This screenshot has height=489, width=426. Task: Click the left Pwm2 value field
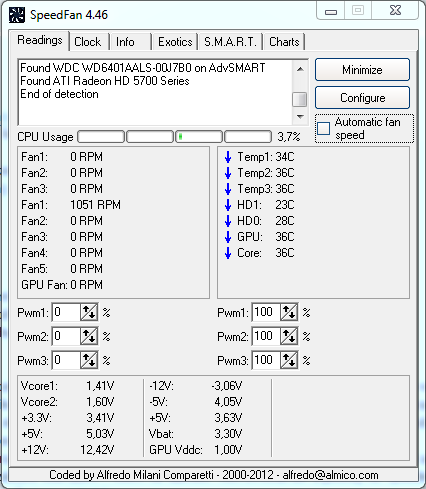tap(66, 336)
